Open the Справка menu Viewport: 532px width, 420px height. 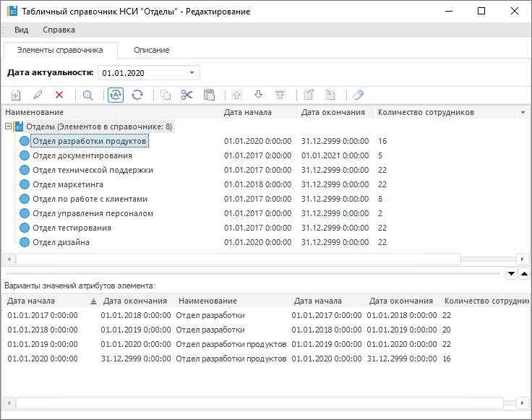(59, 30)
